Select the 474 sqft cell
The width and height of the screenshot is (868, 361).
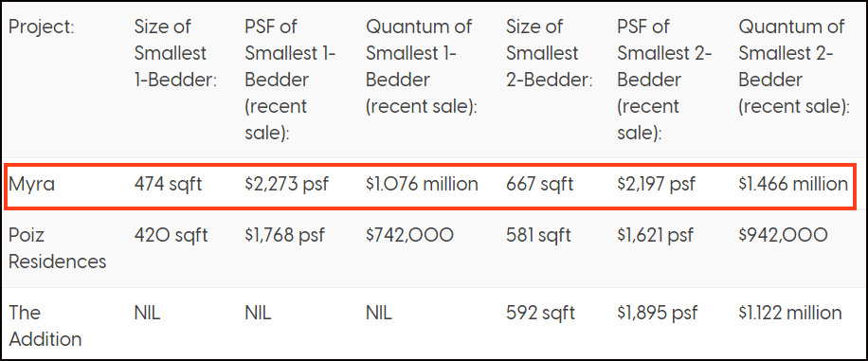169,185
